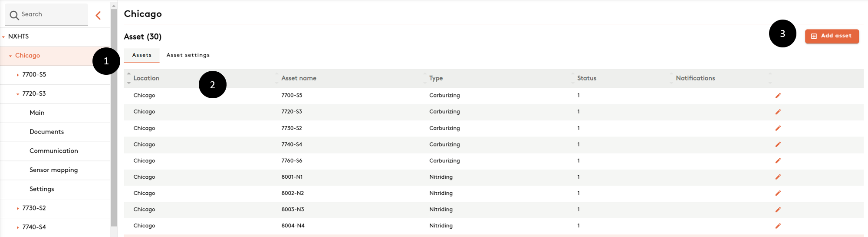Select the Assets tab

tap(142, 55)
